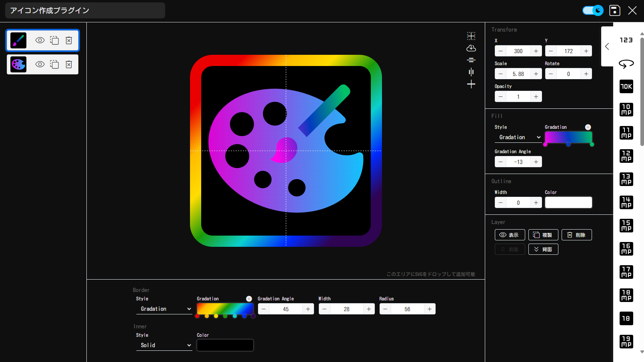The height and width of the screenshot is (362, 644).
Task: Delete the brush layer via trash icon
Action: coord(69,40)
